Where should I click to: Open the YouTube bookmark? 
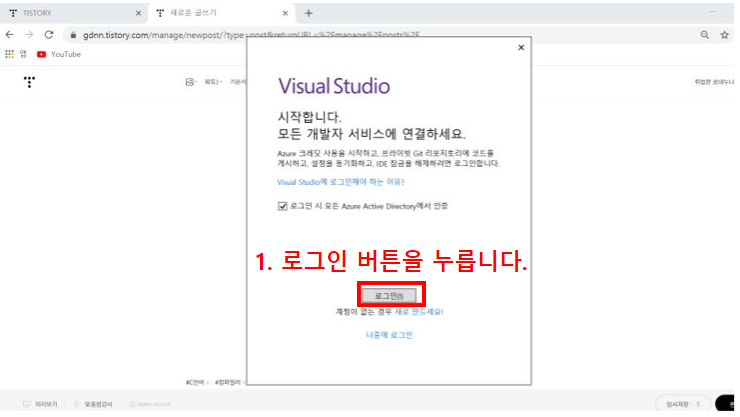[x=59, y=54]
